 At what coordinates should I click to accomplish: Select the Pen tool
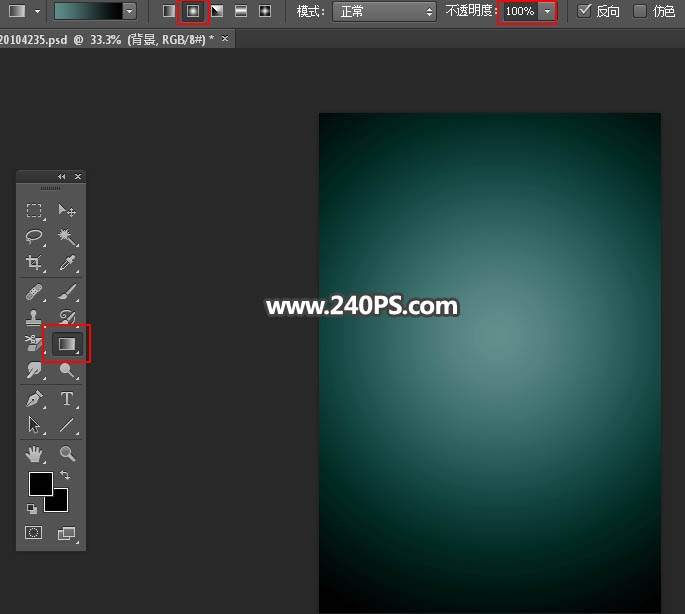coord(34,399)
